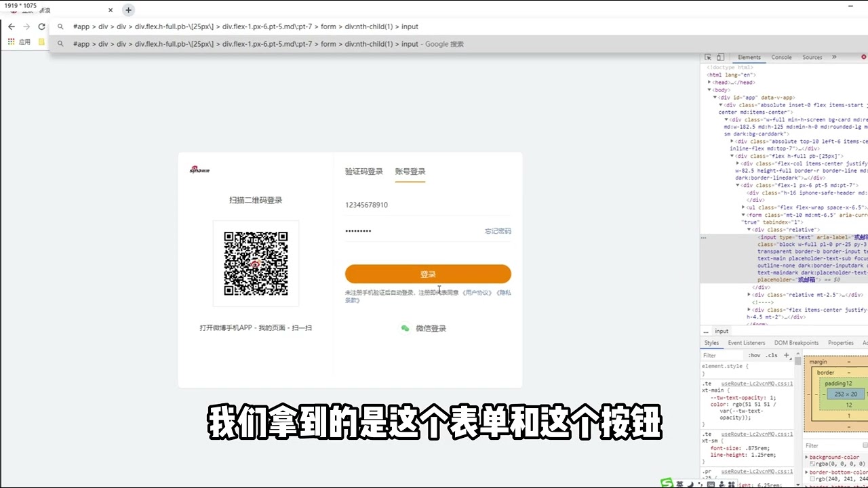Click the account input showing 12345678910
Viewport: 868px width, 488px height.
[428, 205]
